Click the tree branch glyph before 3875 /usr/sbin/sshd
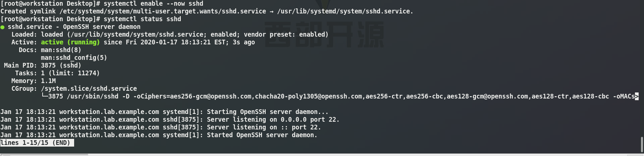The height and width of the screenshot is (156, 644). pos(44,96)
